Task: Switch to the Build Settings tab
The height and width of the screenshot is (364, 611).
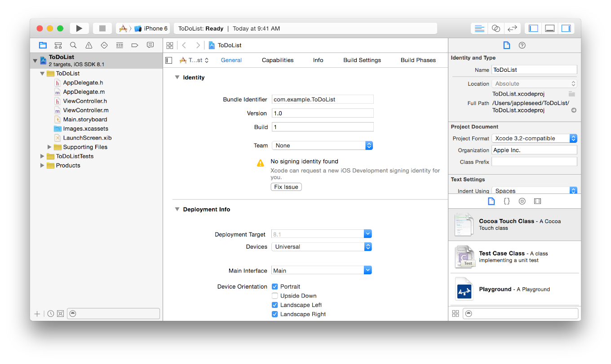Action: [x=362, y=60]
